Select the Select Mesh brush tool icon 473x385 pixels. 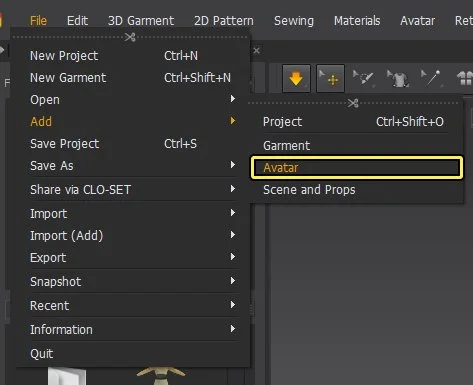pos(363,79)
